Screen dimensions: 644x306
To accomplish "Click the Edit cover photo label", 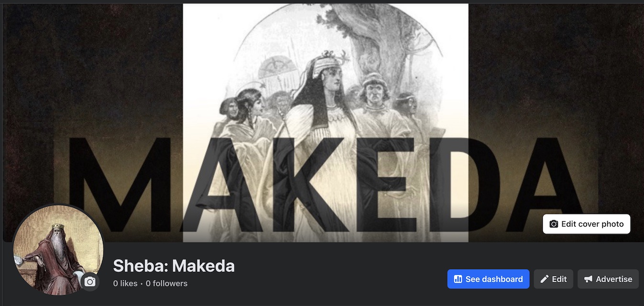I will (x=592, y=224).
